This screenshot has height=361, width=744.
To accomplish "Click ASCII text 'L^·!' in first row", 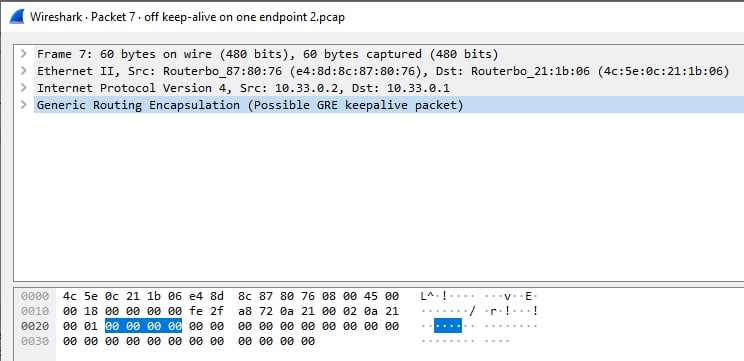I will (x=434, y=296).
